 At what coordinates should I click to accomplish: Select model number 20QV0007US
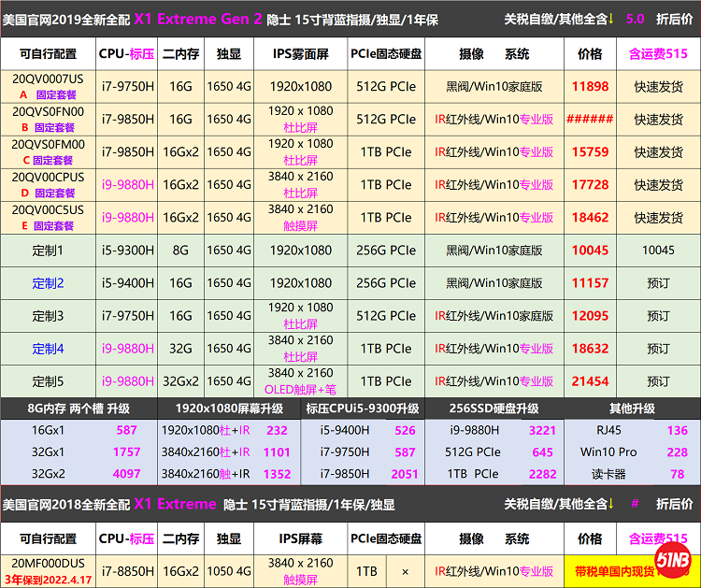pyautogui.click(x=48, y=79)
